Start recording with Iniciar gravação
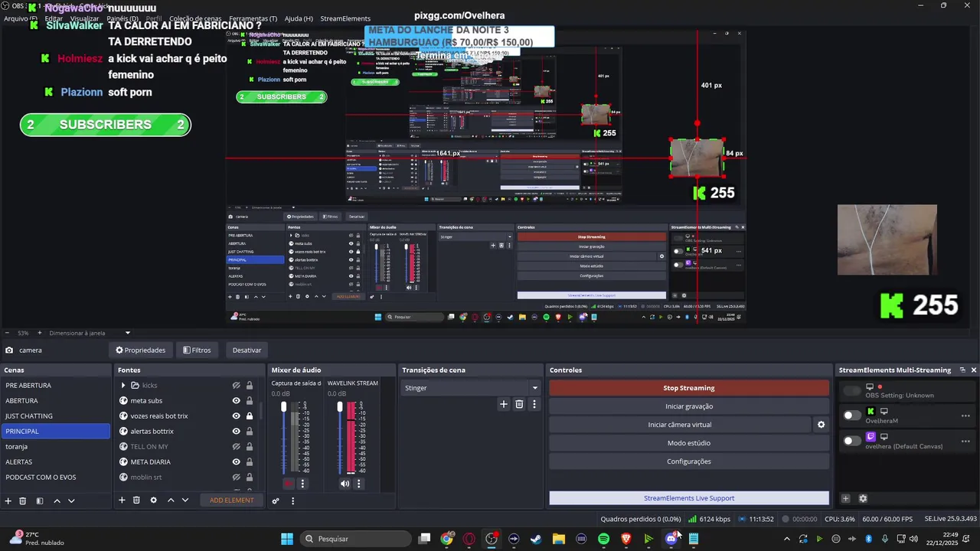980x551 pixels. pyautogui.click(x=689, y=406)
